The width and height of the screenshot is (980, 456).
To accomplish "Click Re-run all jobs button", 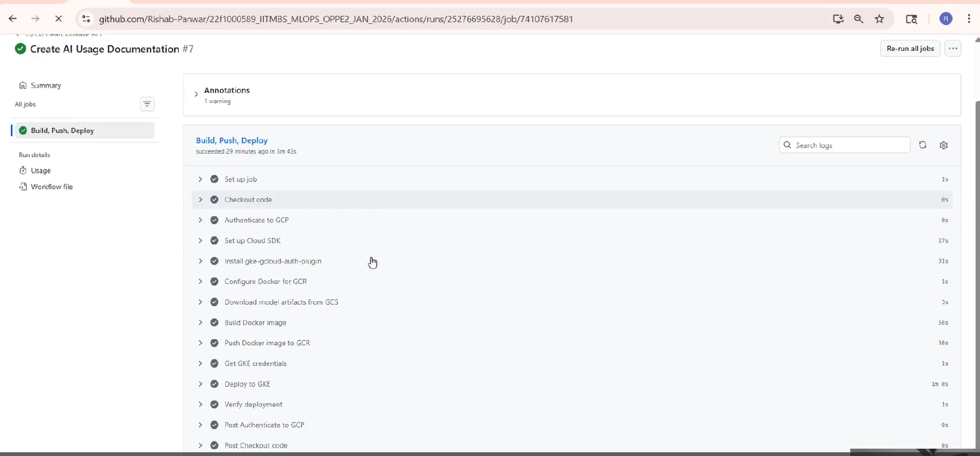I will coord(910,48).
